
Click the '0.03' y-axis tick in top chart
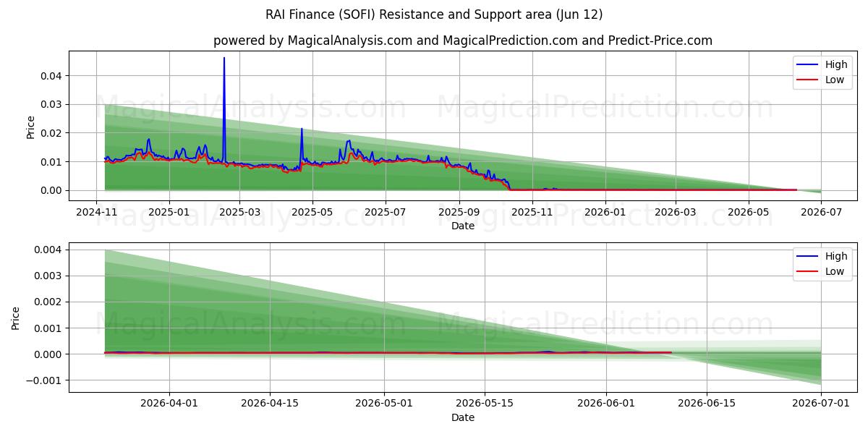coord(53,105)
